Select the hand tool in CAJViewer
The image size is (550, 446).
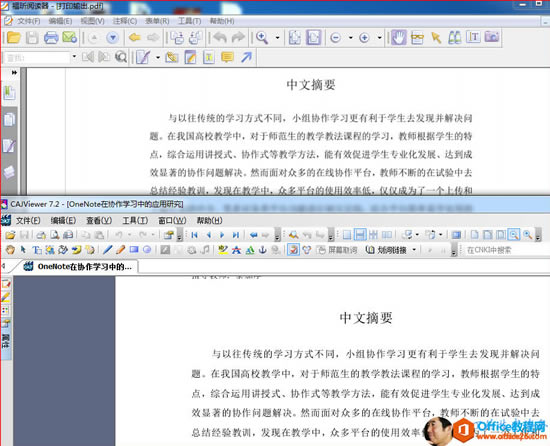click(x=10, y=250)
